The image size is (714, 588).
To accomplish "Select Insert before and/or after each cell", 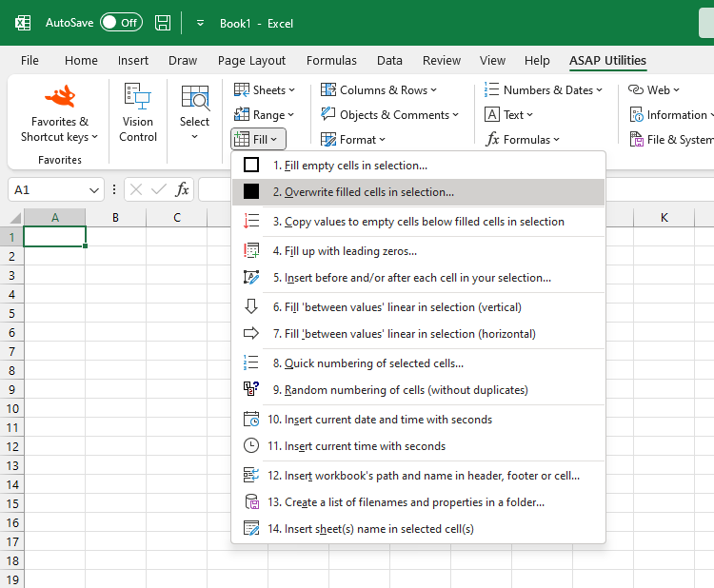I will 418,278.
